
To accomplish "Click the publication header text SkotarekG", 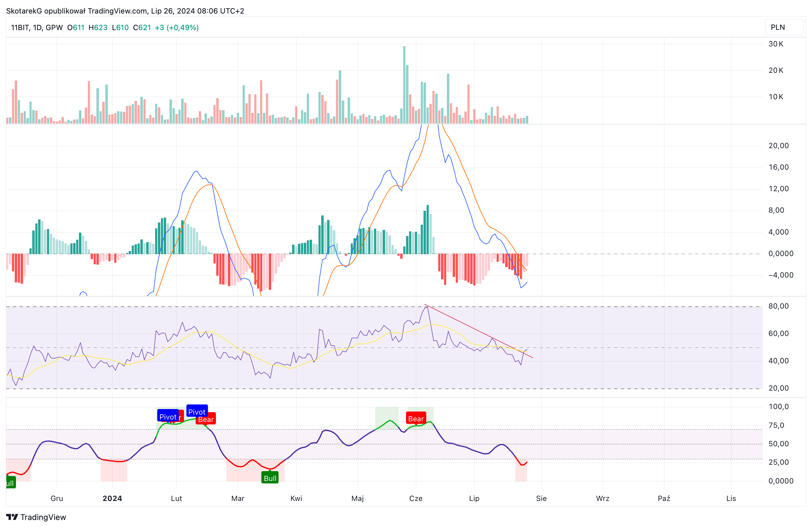I will [24, 11].
